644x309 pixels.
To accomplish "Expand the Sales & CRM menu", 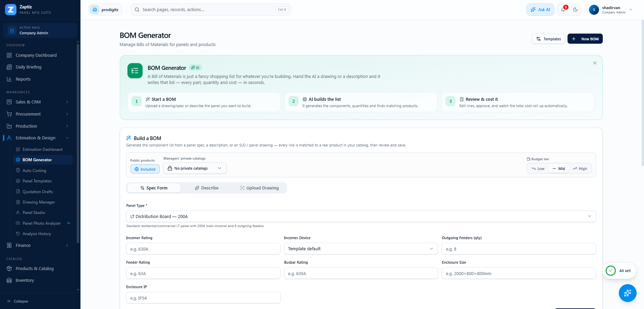I will [38, 102].
